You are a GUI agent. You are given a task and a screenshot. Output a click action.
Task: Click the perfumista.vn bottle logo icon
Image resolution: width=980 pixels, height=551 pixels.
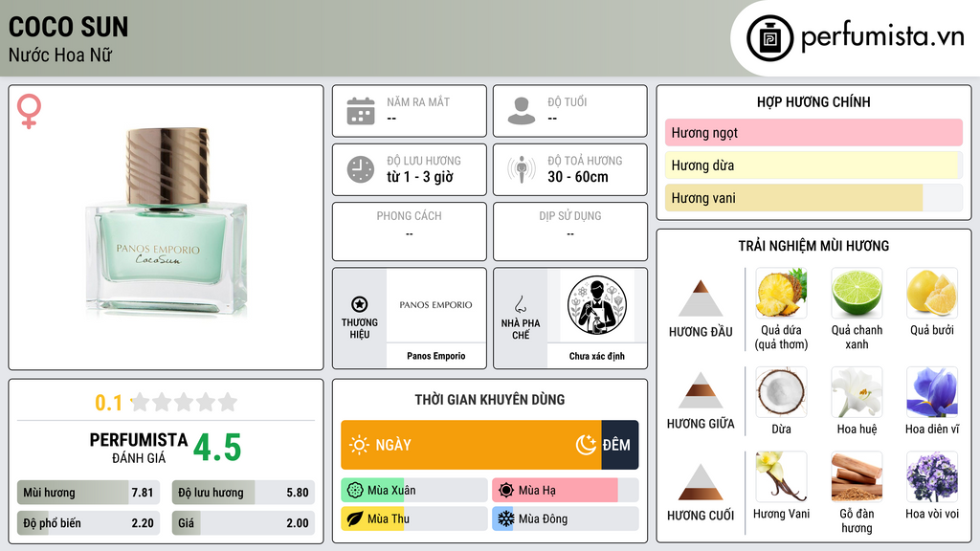769,38
